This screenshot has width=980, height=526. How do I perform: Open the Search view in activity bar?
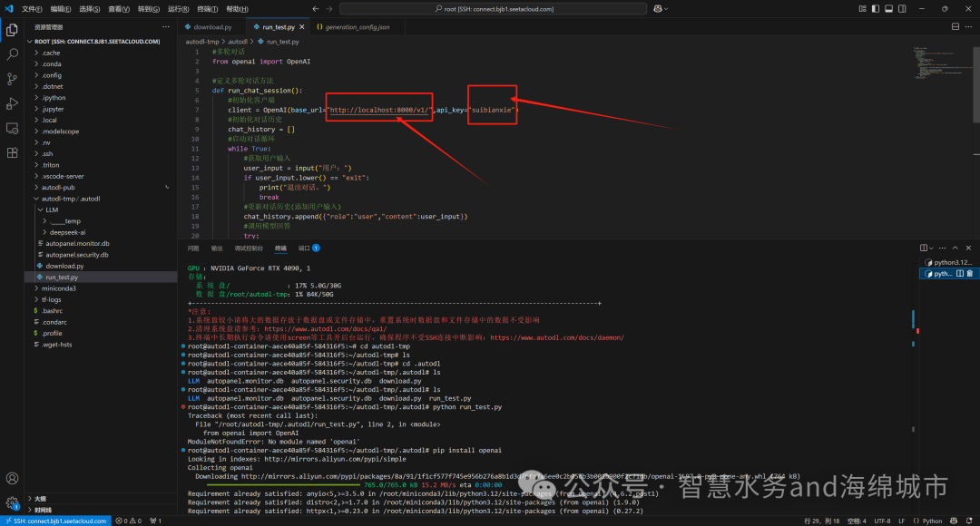pyautogui.click(x=12, y=54)
